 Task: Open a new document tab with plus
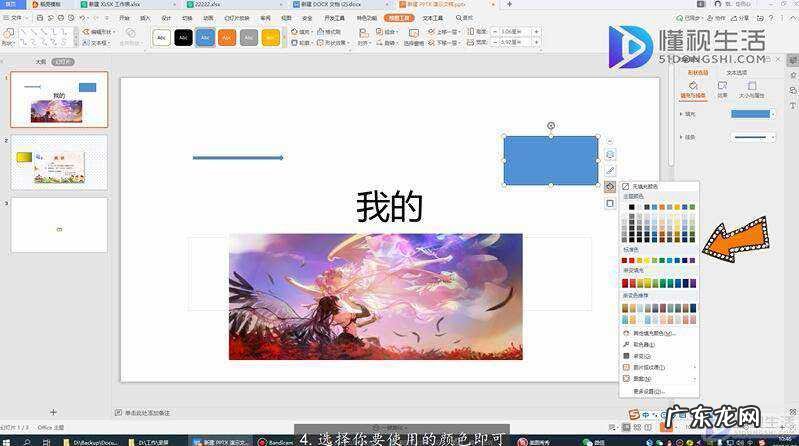point(509,4)
